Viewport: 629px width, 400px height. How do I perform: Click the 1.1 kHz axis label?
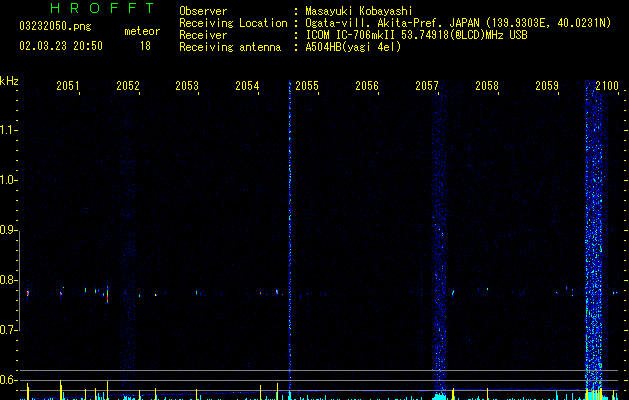pyautogui.click(x=8, y=130)
